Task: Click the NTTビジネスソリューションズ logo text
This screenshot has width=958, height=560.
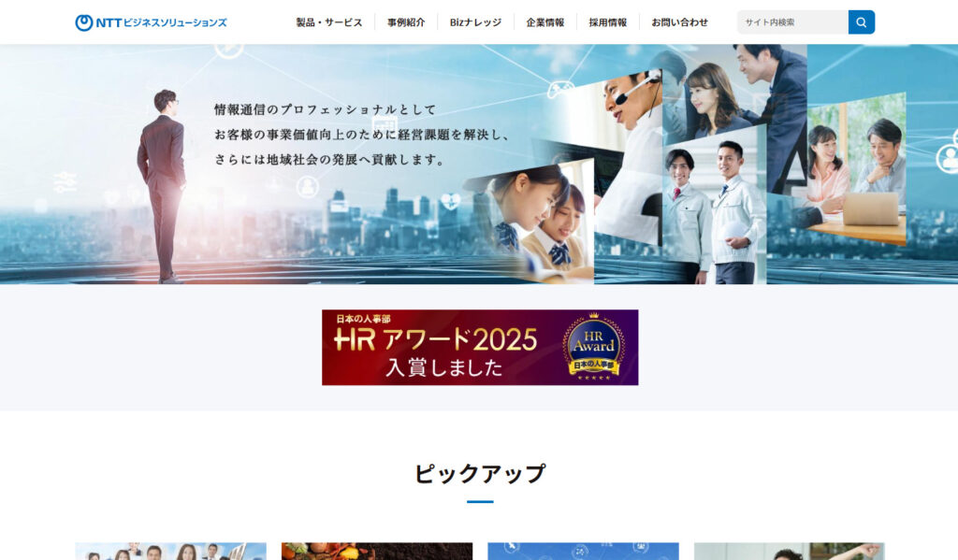Action: coord(161,21)
